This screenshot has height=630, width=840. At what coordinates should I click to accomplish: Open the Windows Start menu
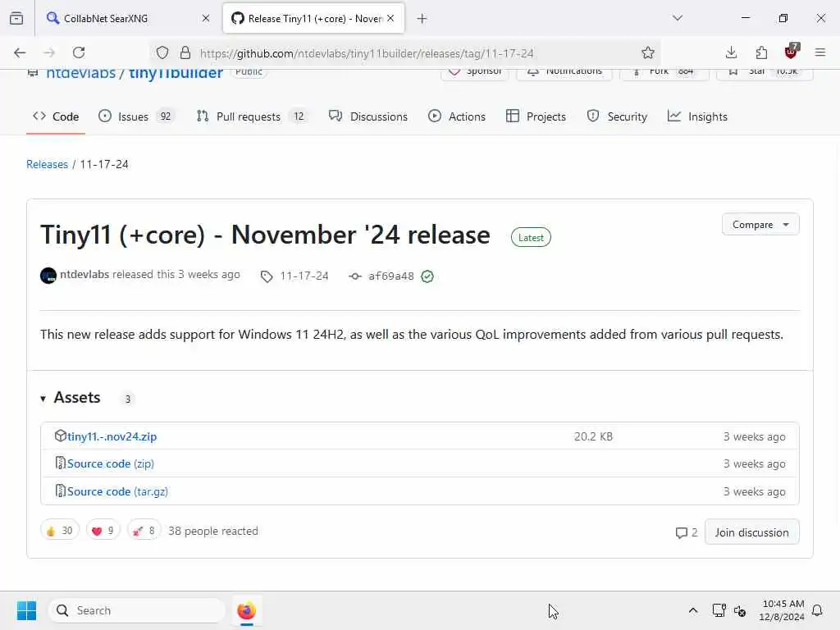click(26, 610)
